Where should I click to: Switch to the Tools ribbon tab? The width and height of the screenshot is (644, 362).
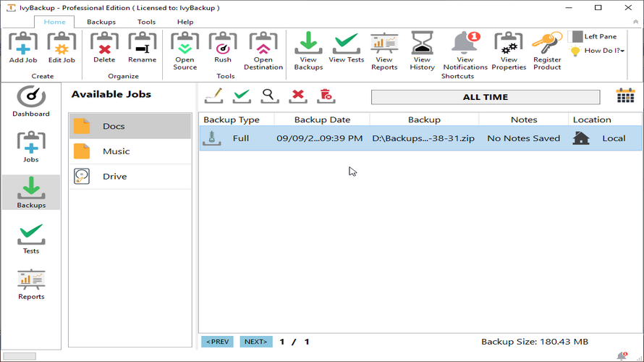146,22
